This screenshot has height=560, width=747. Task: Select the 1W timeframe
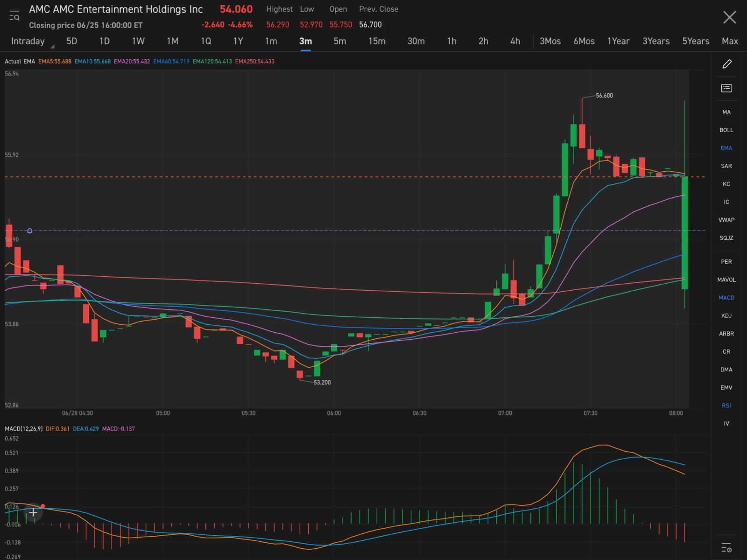click(138, 41)
